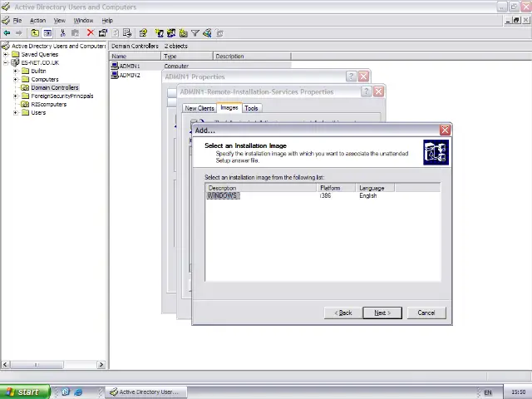The image size is (532, 399).
Task: Click the Back arrow toolbar icon
Action: coord(7,33)
